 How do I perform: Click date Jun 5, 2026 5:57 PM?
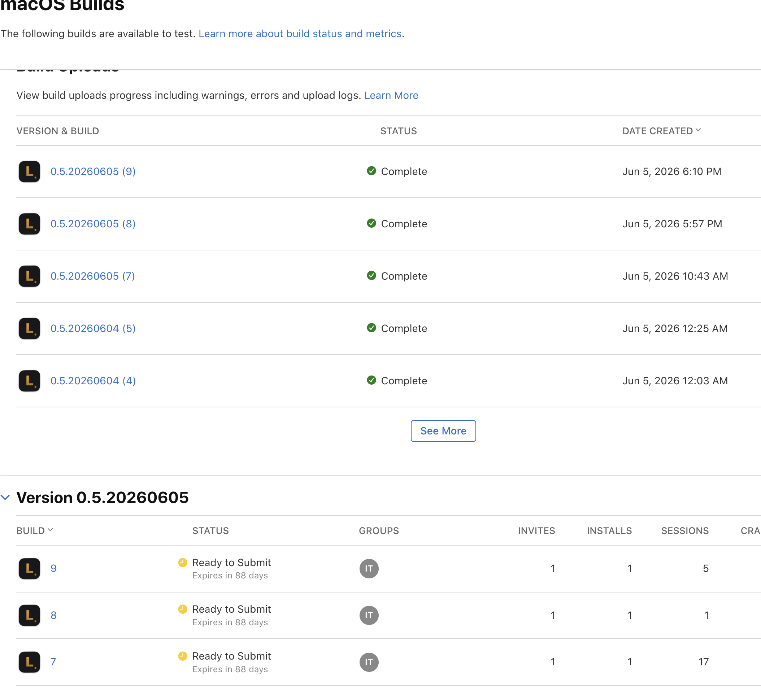(x=672, y=224)
